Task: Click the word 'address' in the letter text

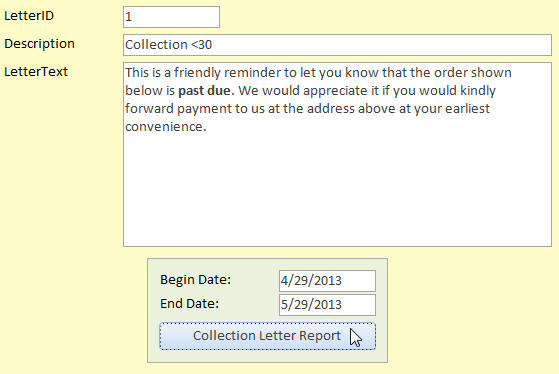Action: pyautogui.click(x=331, y=108)
